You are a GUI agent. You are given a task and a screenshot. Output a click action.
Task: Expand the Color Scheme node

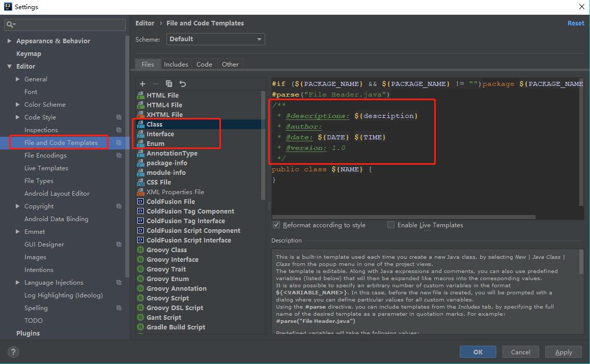click(18, 104)
